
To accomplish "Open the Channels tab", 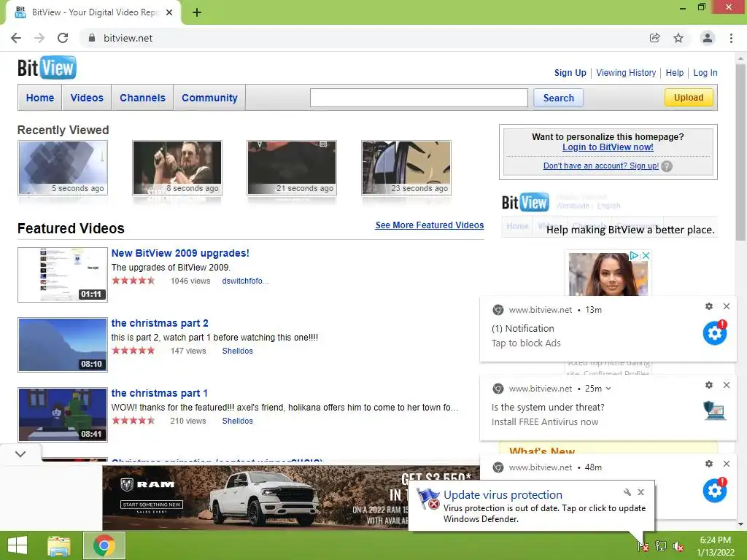I will tap(142, 98).
